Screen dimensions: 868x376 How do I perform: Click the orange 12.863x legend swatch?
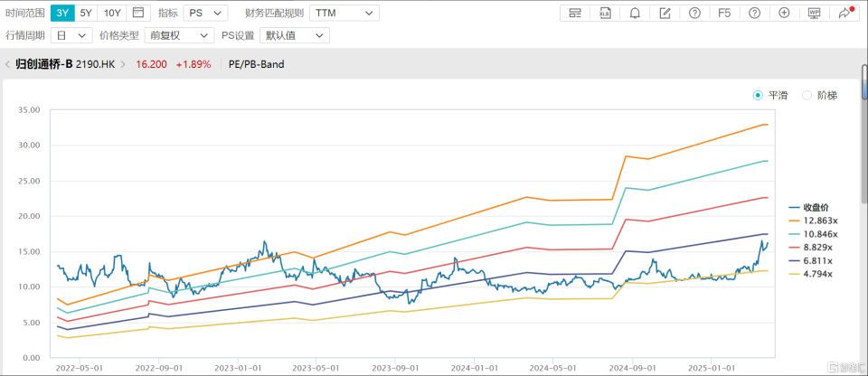tap(795, 221)
